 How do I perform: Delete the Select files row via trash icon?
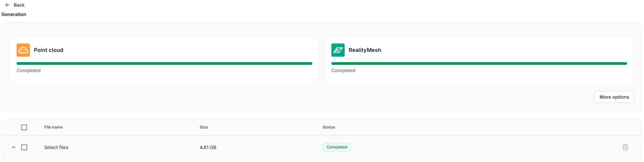(625, 147)
